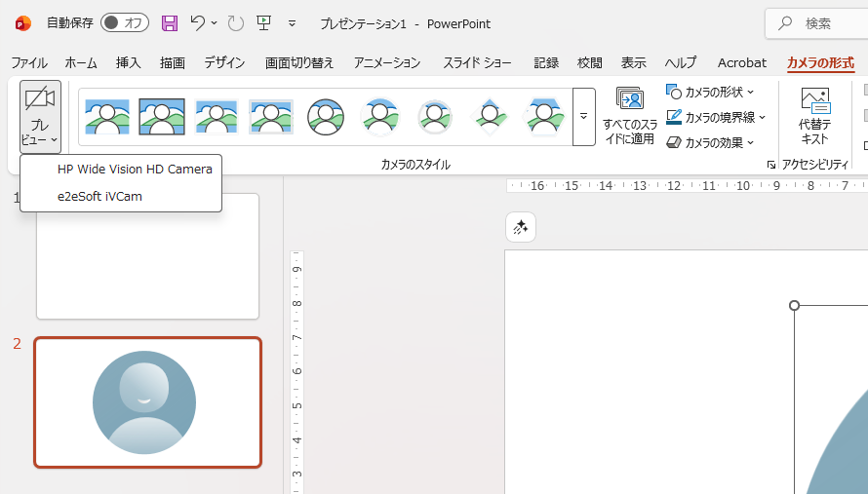
Task: Select the デザイン tab
Action: [x=224, y=63]
